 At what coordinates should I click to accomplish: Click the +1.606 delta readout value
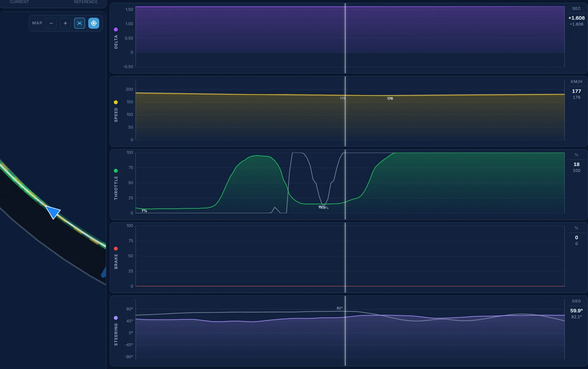576,18
